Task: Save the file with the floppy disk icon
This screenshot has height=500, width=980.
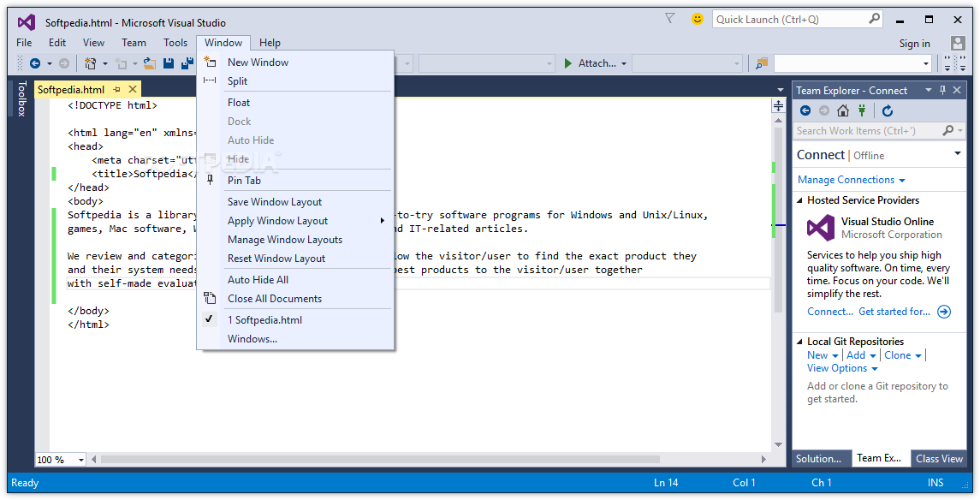Action: click(x=168, y=63)
